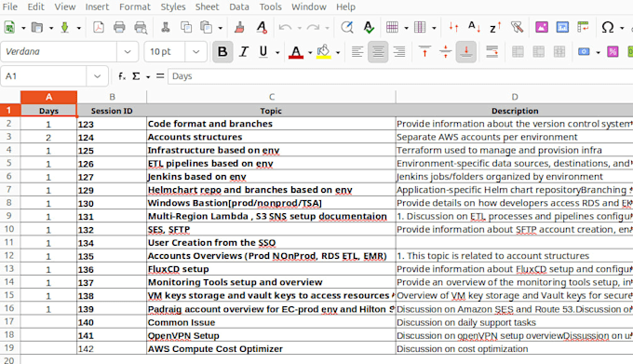Screen dimensions: 633x364
Task: Toggle the AutoFilter icon
Action: pyautogui.click(x=517, y=27)
